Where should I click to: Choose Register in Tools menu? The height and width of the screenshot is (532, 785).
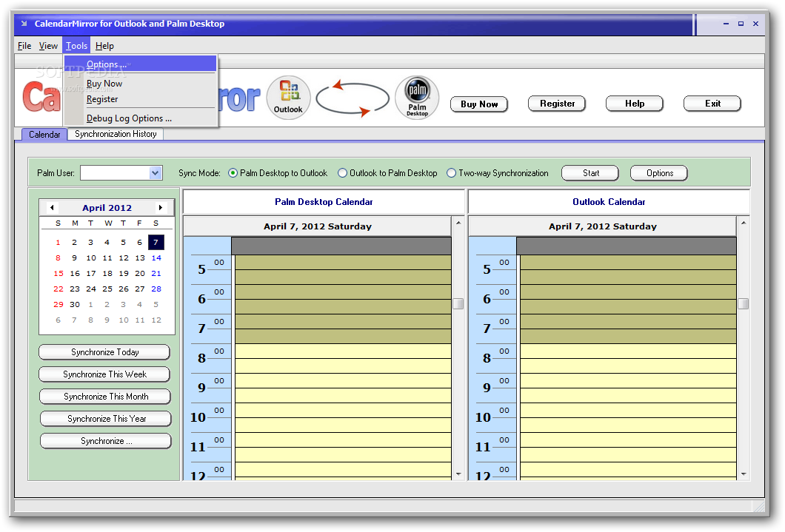[x=140, y=99]
